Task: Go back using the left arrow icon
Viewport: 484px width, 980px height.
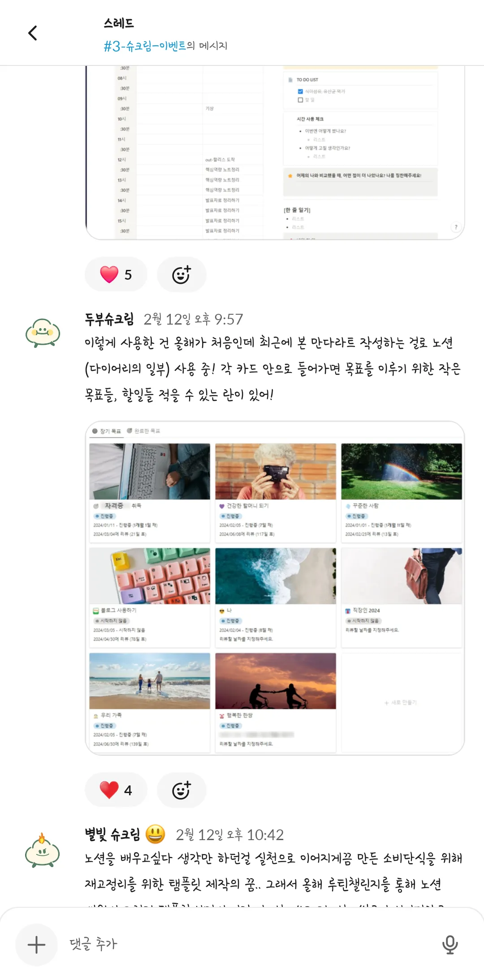Action: pos(32,33)
